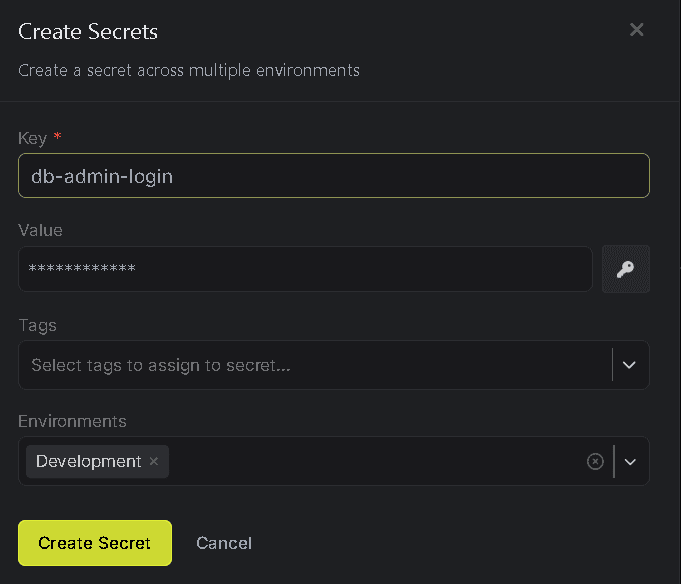Remove the Development environment chip
Viewport: 681px width, 584px height.
pyautogui.click(x=154, y=461)
